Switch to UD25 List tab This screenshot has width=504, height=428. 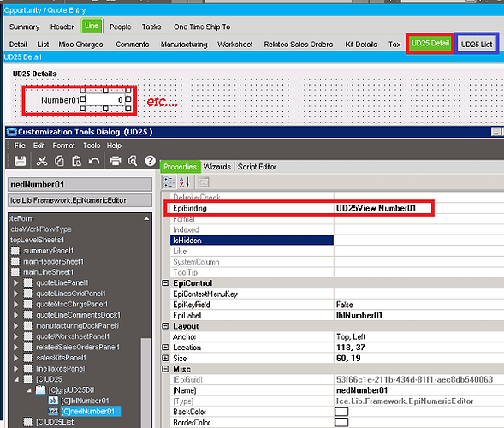pos(477,44)
